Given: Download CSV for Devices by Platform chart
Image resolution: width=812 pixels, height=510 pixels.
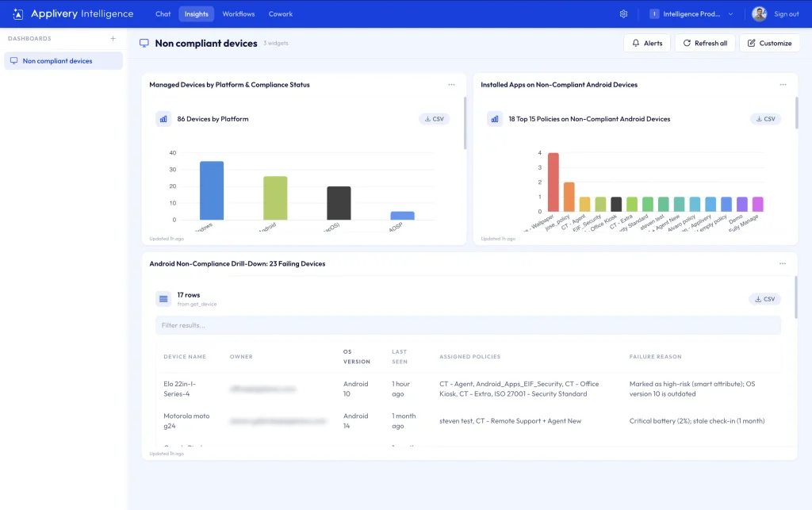Looking at the screenshot, I should [434, 119].
